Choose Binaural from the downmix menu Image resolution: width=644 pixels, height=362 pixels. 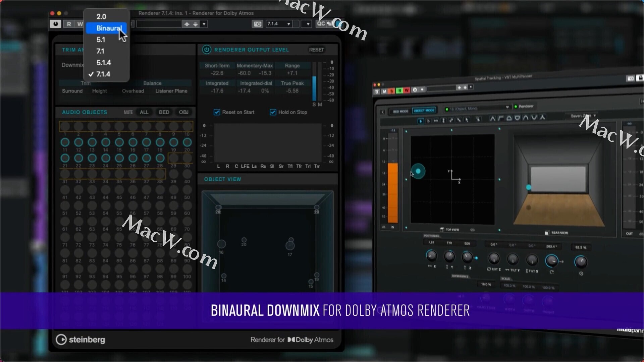106,28
